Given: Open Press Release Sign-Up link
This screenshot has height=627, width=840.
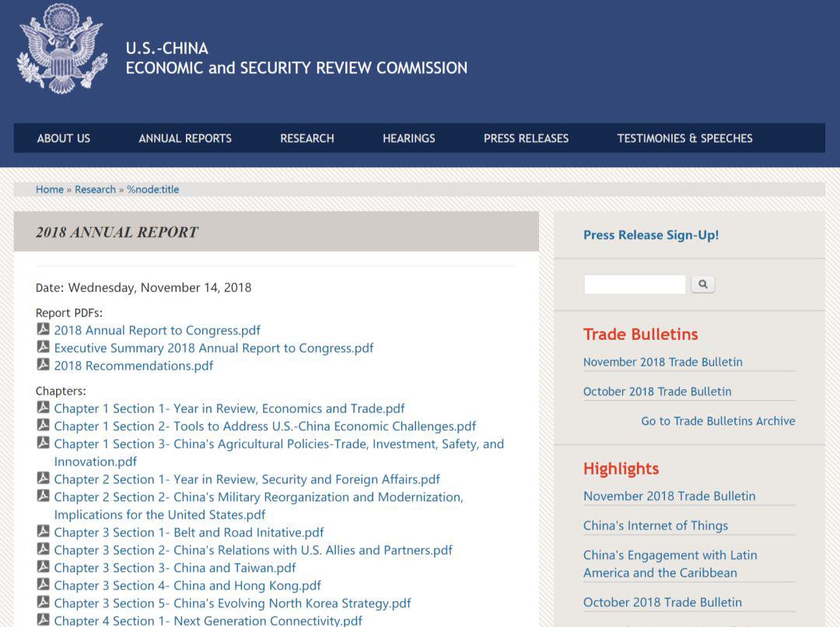Looking at the screenshot, I should pos(651,235).
